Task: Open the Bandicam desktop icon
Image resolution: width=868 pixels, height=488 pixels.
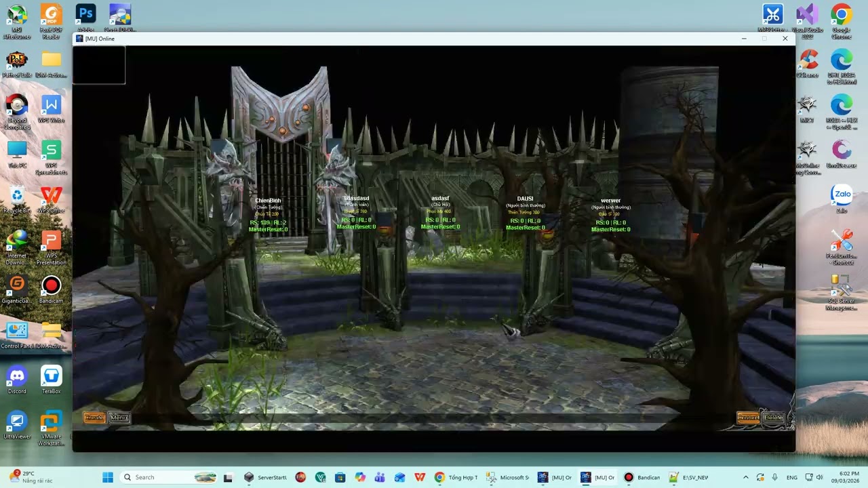Action: tap(51, 289)
